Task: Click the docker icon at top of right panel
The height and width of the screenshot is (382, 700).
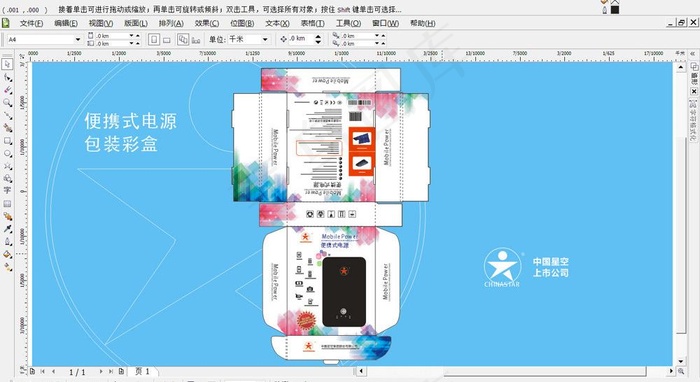Action: (694, 66)
